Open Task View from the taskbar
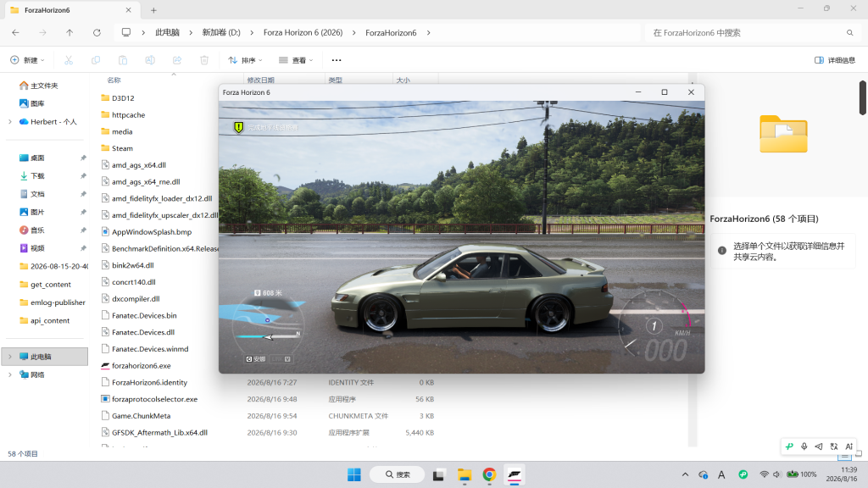 pos(438,474)
